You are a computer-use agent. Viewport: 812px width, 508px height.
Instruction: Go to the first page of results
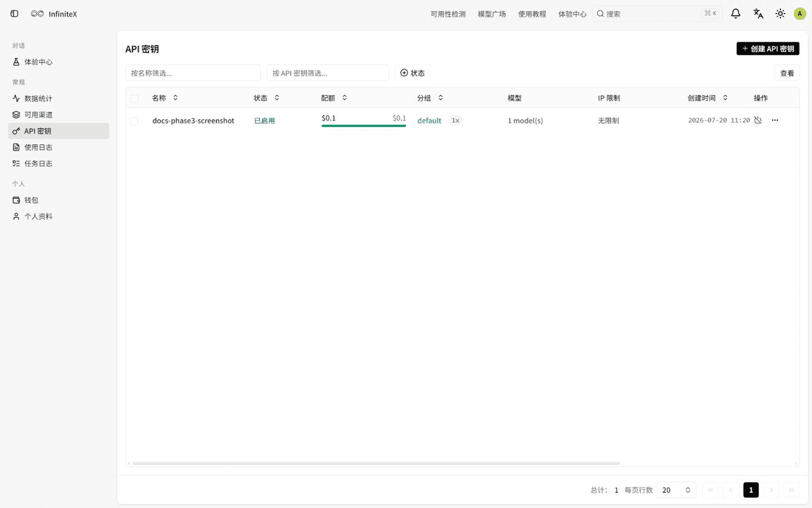710,490
